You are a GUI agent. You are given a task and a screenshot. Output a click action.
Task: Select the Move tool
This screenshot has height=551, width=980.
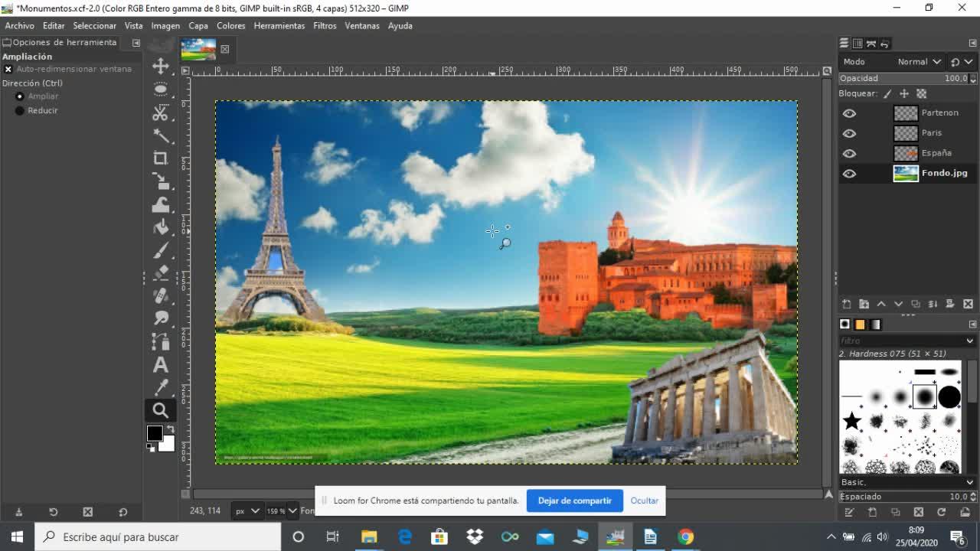[161, 66]
